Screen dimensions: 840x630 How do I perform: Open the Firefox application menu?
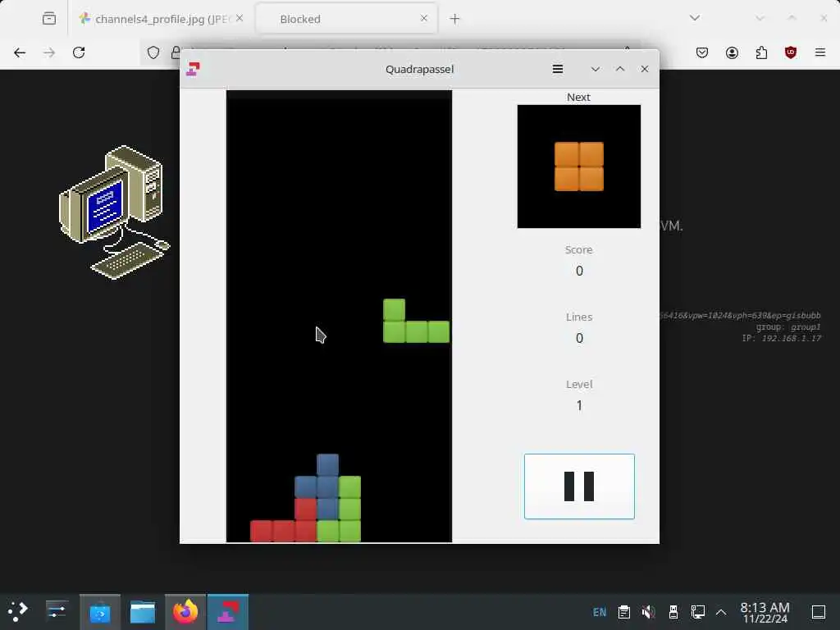[x=820, y=52]
